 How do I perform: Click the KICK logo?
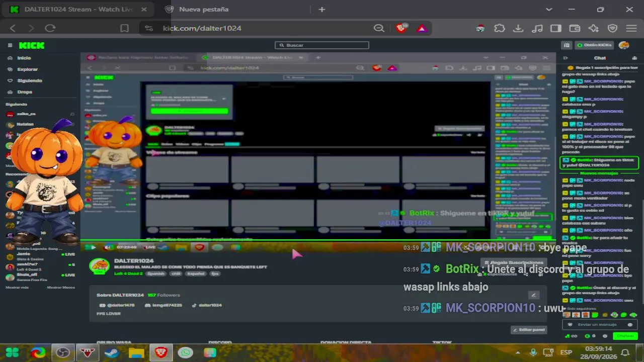coord(32,45)
